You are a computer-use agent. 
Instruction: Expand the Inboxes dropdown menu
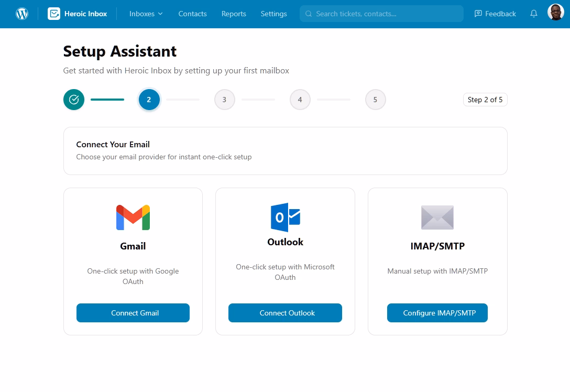(146, 14)
